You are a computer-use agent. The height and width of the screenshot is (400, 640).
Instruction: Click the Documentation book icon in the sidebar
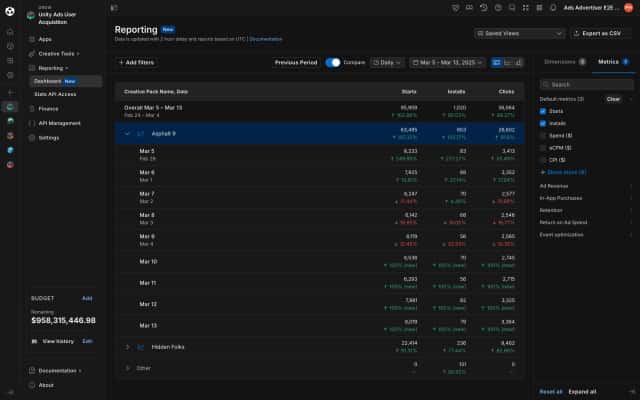[x=32, y=371]
